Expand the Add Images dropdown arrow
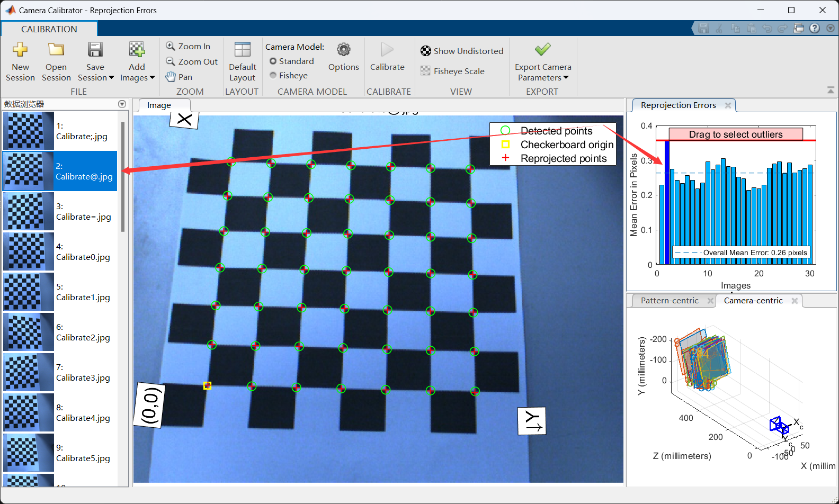Screen dimensions: 839x504 coord(153,78)
